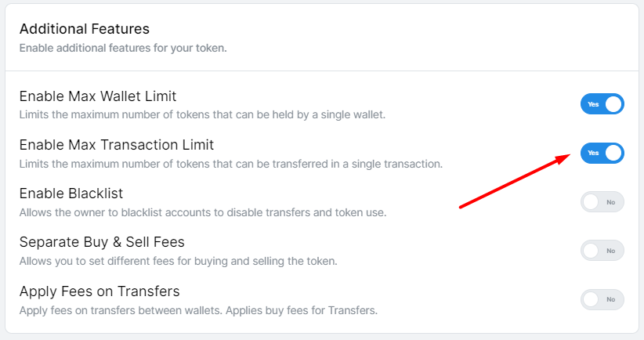Click the "Apply Fees on Transfers" heading
The width and height of the screenshot is (644, 340).
click(99, 291)
